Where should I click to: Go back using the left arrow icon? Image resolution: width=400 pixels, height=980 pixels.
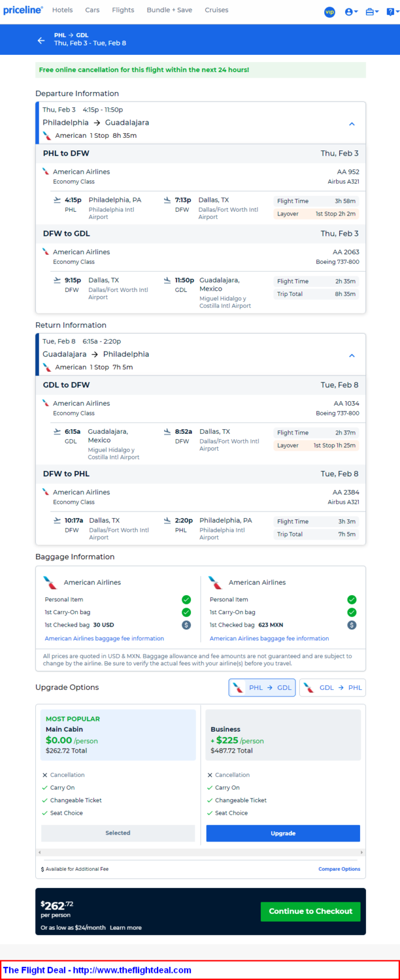[x=41, y=41]
